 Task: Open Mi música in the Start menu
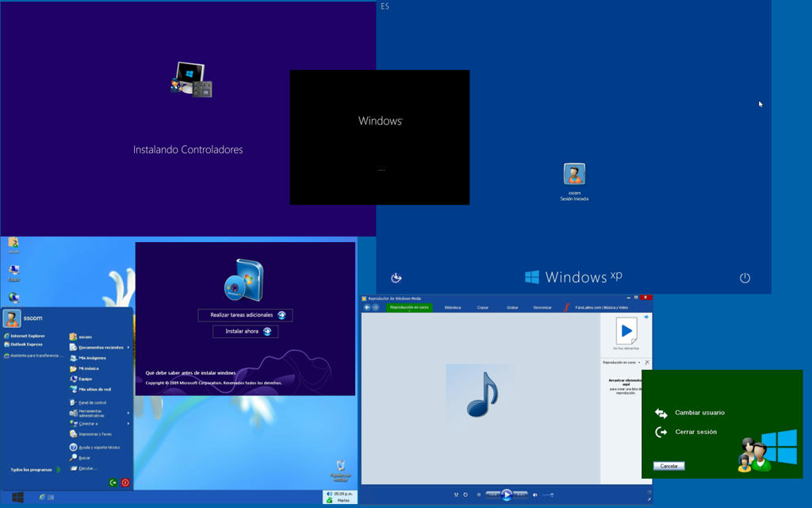(x=84, y=368)
